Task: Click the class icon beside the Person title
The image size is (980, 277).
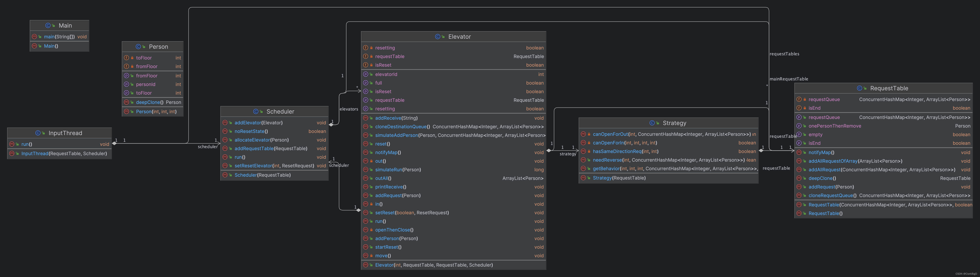Action: (x=138, y=47)
